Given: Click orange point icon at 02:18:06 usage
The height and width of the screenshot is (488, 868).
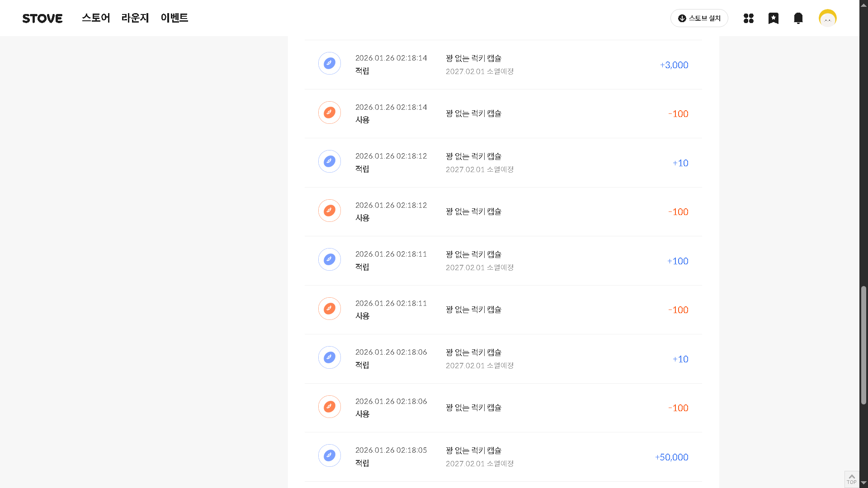Looking at the screenshot, I should click(330, 407).
